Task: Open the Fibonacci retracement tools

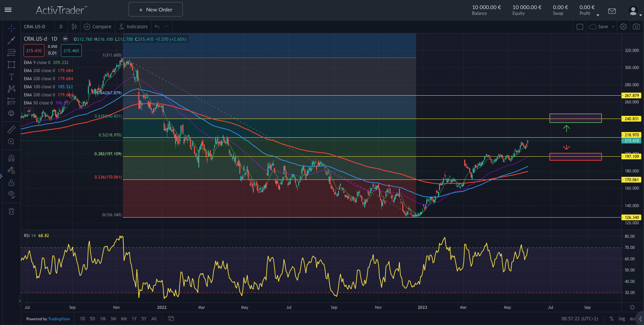Action: (11, 53)
